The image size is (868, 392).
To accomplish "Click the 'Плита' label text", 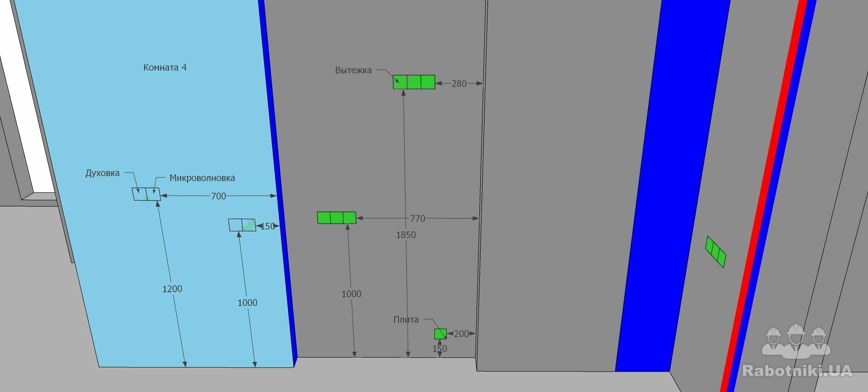I will (406, 320).
